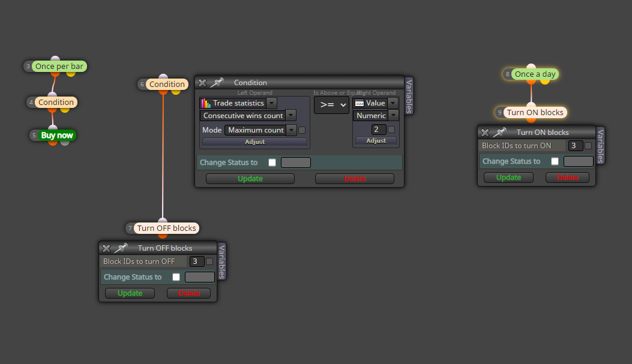Screen dimensions: 632x364
Task: Click Block IDs to turn OFF field
Action: (x=197, y=261)
